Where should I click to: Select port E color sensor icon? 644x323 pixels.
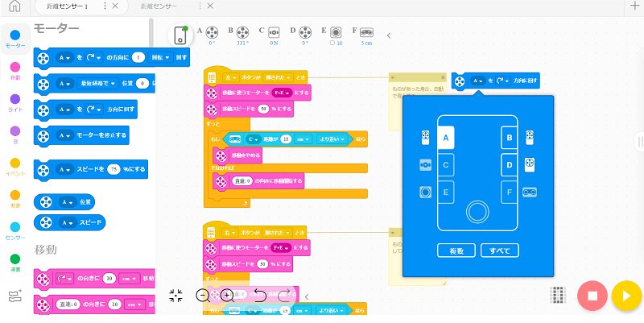point(336,32)
